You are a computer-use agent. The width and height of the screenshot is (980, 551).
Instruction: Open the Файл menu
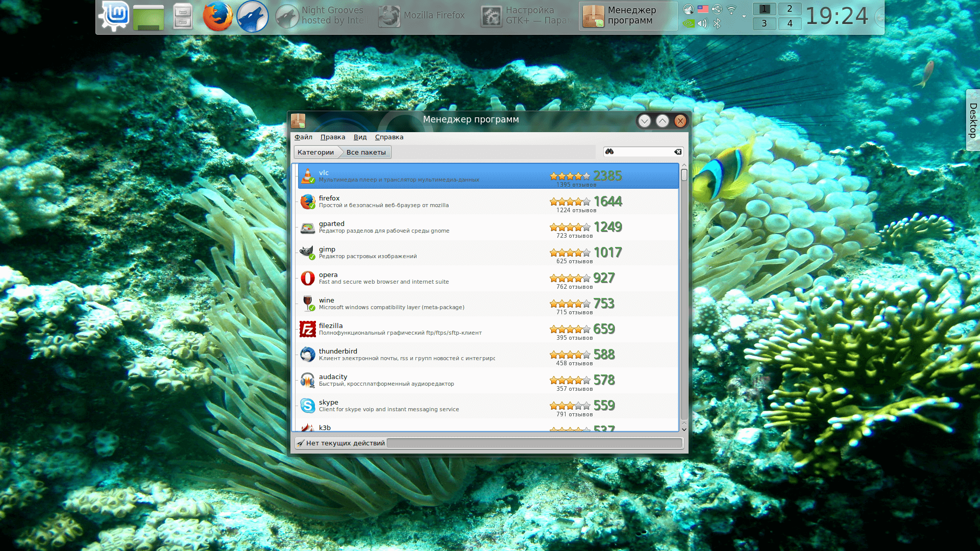coord(303,137)
